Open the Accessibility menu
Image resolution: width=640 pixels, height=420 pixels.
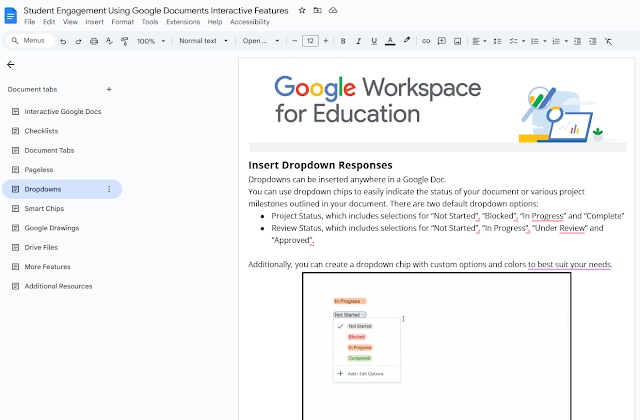[x=250, y=22]
